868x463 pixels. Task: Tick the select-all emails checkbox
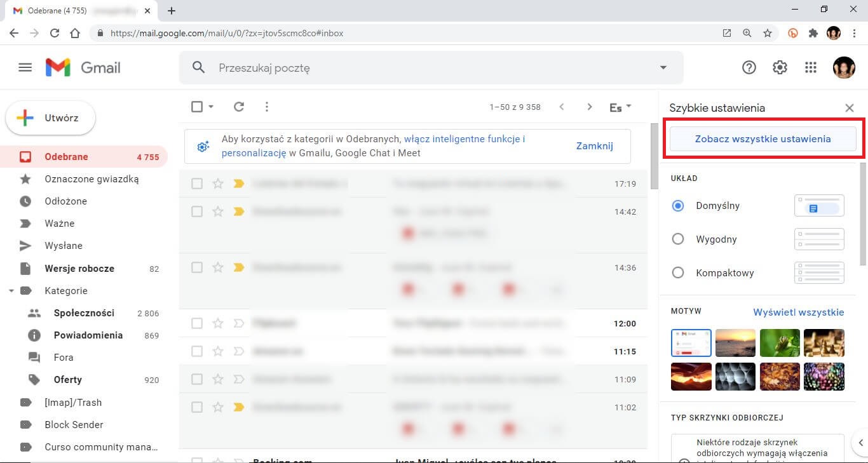coord(197,107)
